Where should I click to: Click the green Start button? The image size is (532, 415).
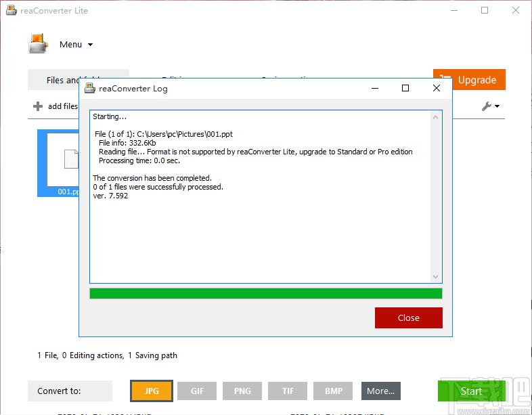coord(472,391)
